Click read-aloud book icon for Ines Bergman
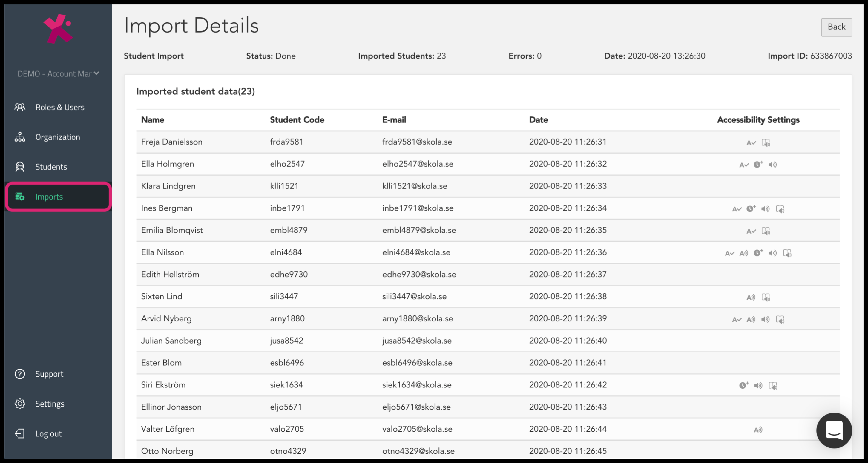Screen dimensions: 868x463 coord(780,209)
